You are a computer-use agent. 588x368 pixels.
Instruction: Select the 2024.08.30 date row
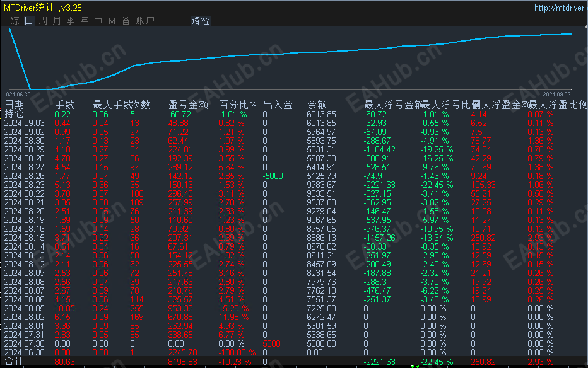click(x=25, y=141)
